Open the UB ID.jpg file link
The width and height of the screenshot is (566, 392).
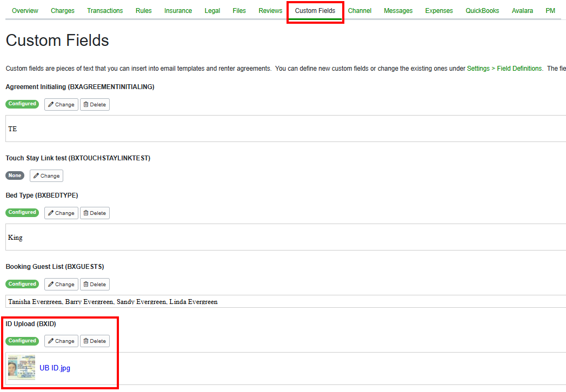point(54,368)
